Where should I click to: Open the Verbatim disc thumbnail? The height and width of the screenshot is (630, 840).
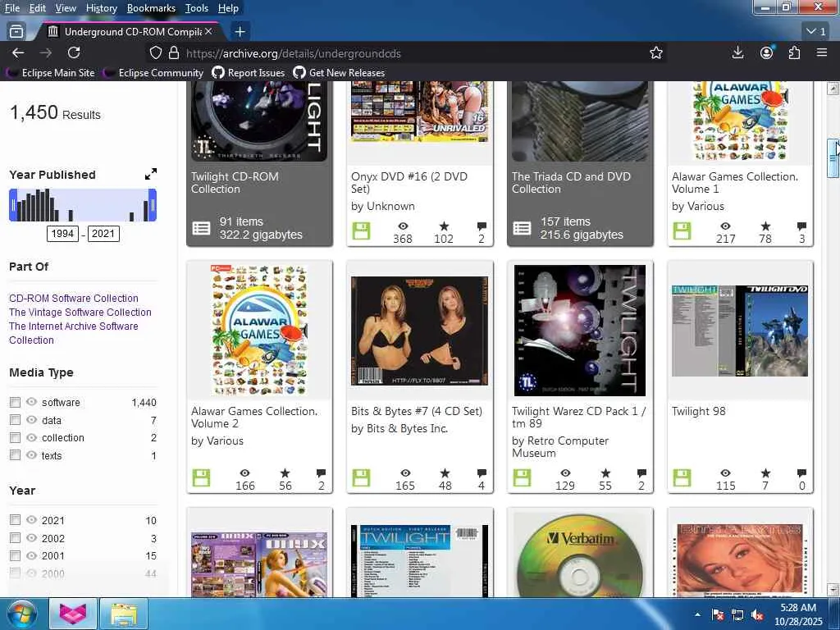[580, 555]
